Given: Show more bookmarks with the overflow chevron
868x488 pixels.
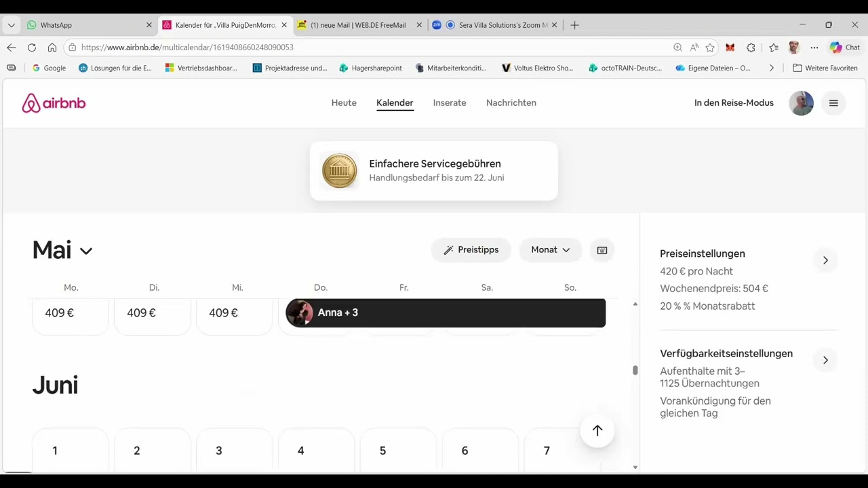Looking at the screenshot, I should 772,68.
